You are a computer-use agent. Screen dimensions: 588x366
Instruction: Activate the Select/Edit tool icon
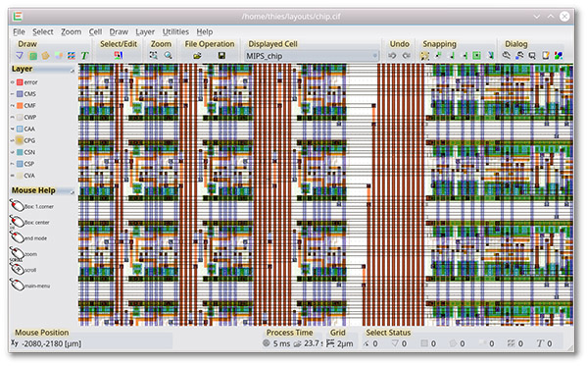(x=119, y=56)
